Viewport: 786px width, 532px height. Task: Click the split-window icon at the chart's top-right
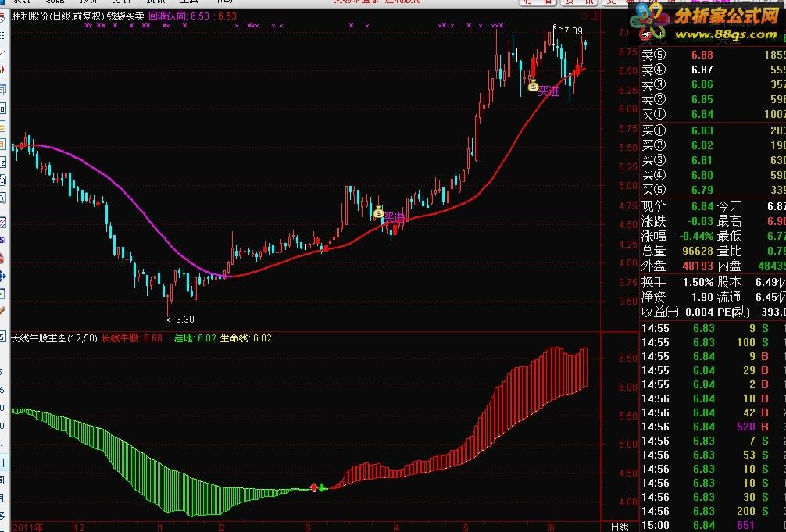[594, 16]
